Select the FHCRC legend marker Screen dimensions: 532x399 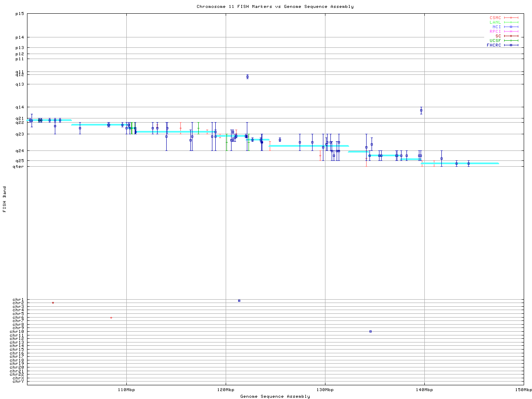coord(511,45)
